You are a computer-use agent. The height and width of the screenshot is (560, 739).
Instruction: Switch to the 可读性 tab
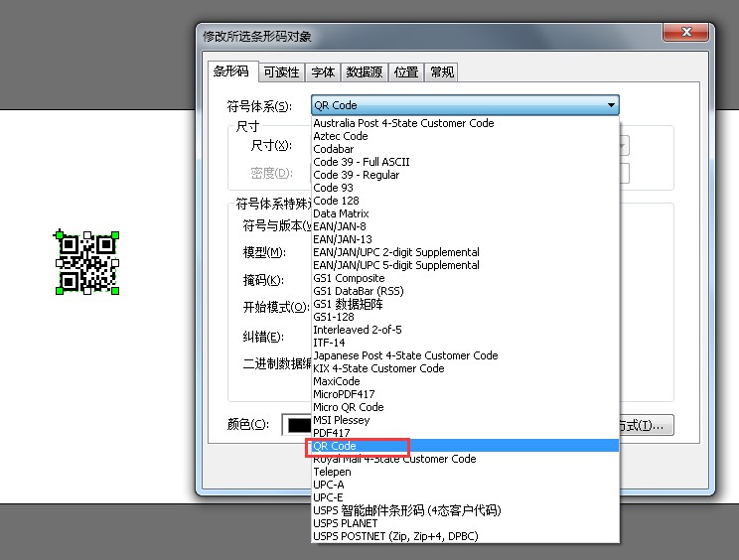point(281,72)
